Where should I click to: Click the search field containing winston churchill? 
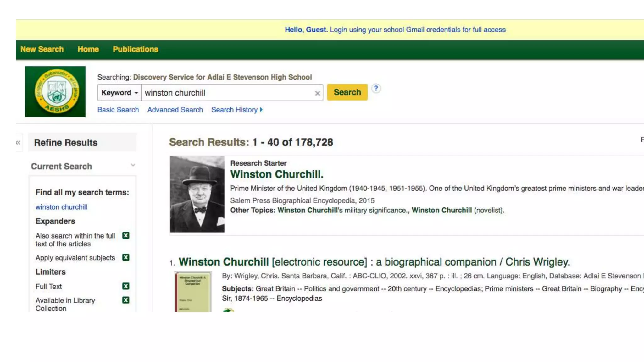coord(226,93)
